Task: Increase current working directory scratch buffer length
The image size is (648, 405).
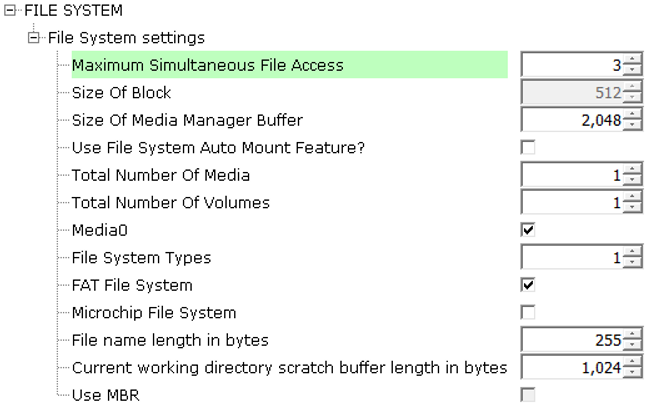Action: point(632,362)
